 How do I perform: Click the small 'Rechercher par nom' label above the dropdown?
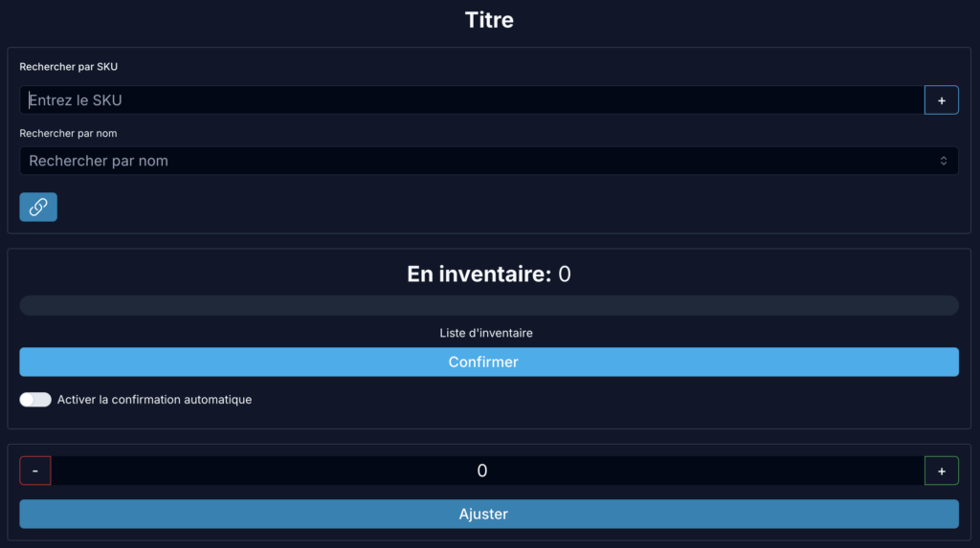click(x=68, y=133)
